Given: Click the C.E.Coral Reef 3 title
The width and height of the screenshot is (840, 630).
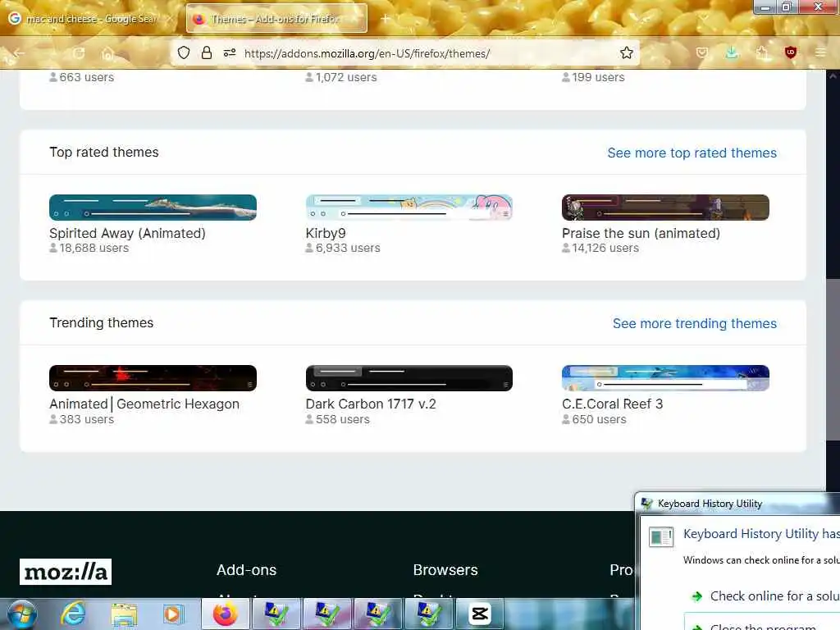Looking at the screenshot, I should click(x=612, y=404).
